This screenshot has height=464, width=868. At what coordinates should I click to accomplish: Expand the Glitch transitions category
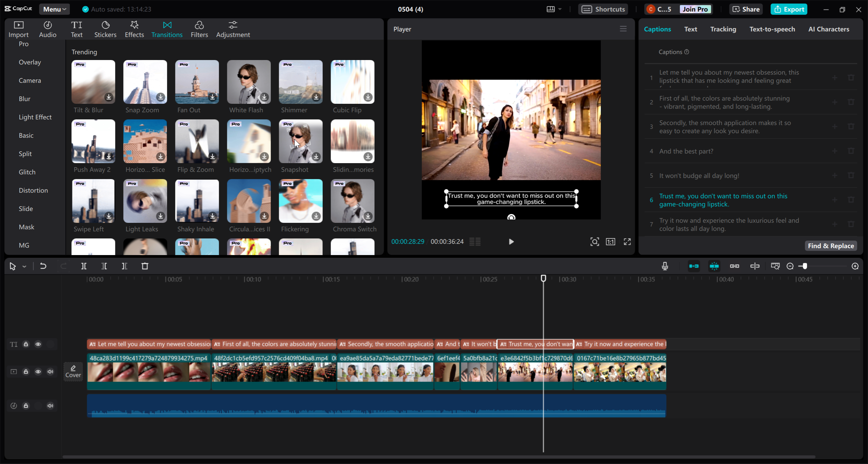click(x=27, y=172)
